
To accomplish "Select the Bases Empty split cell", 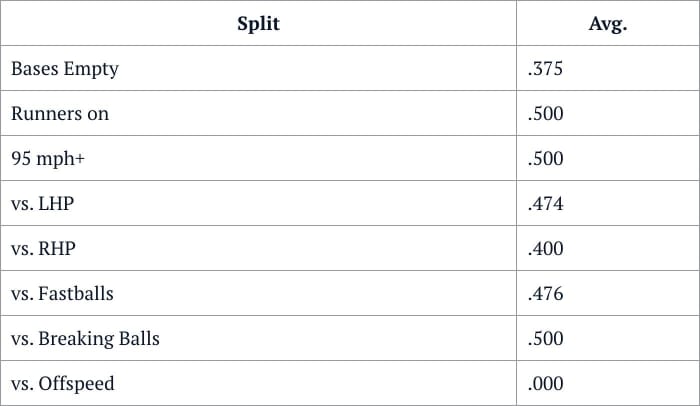I will click(65, 69).
